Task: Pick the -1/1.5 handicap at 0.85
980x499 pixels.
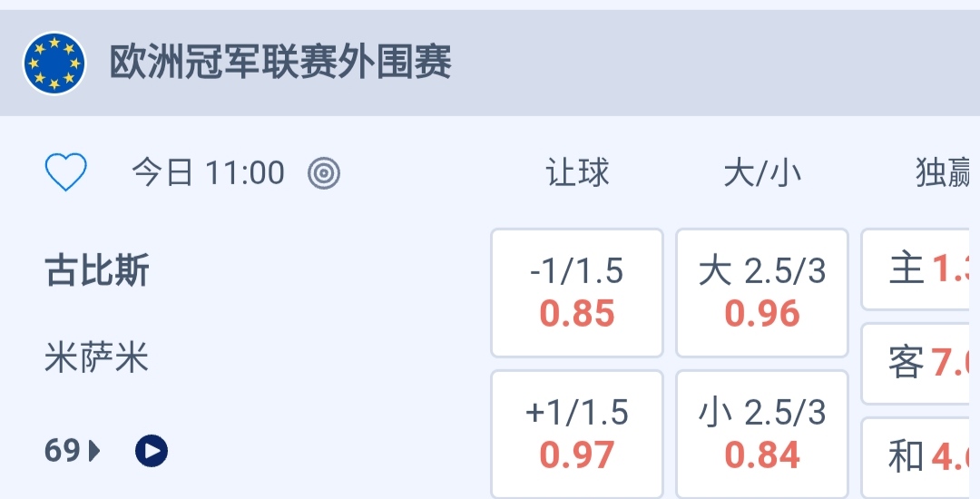Action: 577,292
